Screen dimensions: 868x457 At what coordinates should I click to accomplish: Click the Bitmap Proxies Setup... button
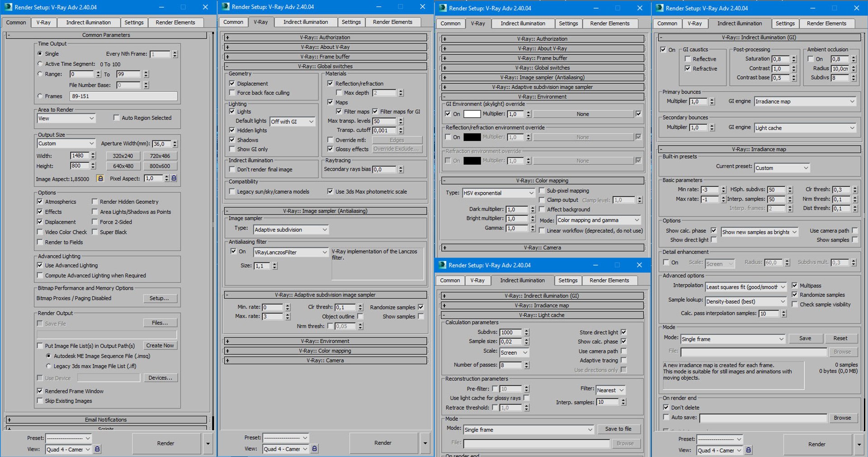click(x=159, y=298)
